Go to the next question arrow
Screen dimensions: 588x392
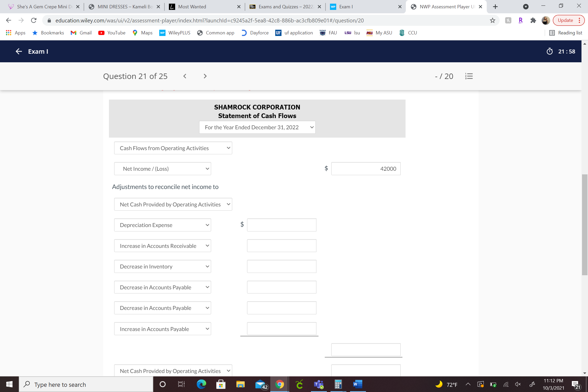(205, 76)
